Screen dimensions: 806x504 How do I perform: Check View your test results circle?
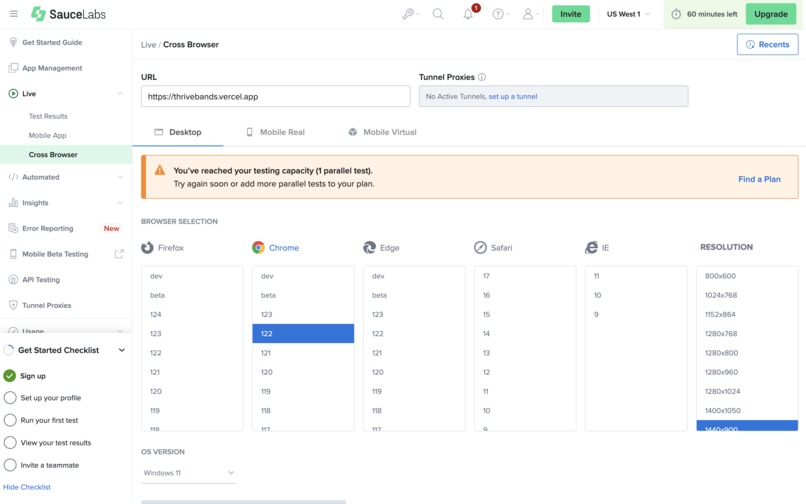[10, 443]
